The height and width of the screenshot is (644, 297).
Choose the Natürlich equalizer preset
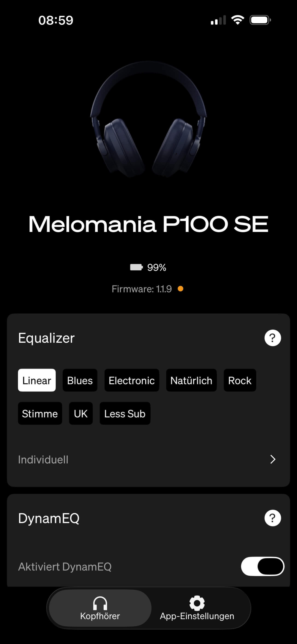[191, 380]
